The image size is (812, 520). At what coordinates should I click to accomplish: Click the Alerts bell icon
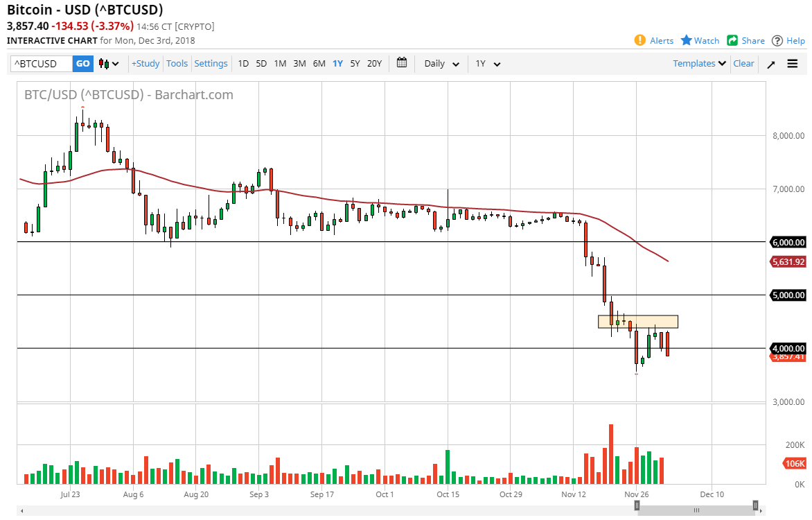click(x=639, y=40)
